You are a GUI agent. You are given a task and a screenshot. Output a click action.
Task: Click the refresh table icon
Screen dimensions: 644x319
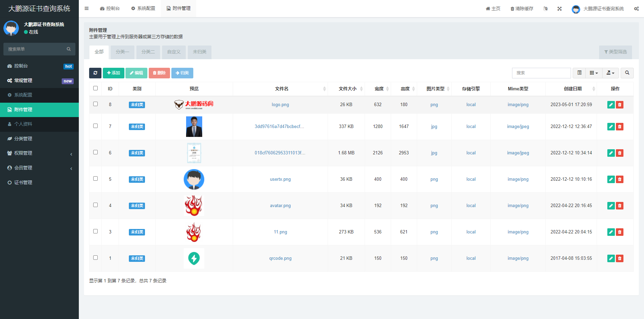coord(95,73)
